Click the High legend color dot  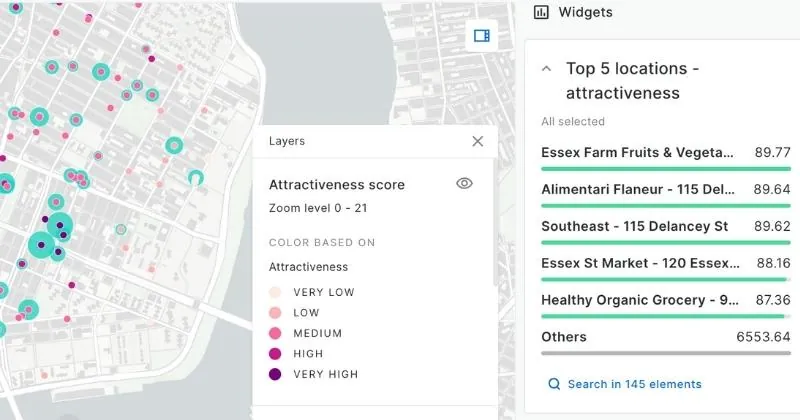[x=275, y=354]
